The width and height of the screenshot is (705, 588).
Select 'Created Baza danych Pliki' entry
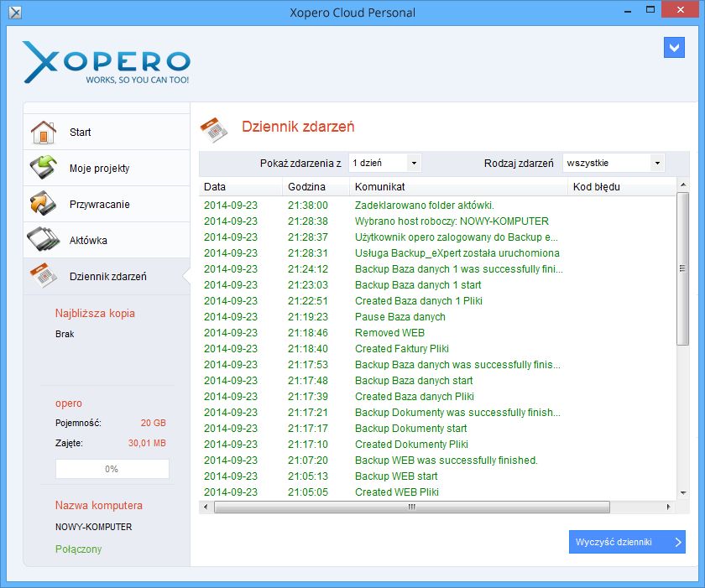pyautogui.click(x=437, y=397)
